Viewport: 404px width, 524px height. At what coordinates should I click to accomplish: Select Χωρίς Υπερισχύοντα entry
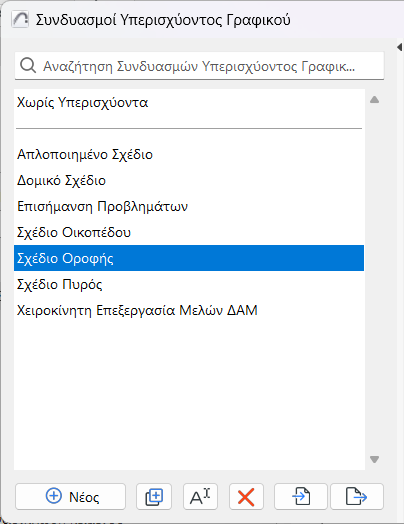click(189, 102)
